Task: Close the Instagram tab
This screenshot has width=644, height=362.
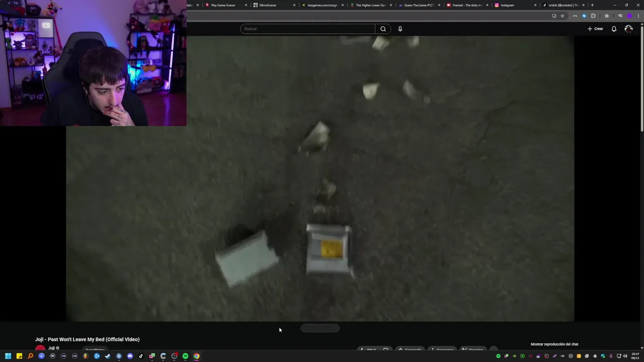Action: pos(535,5)
